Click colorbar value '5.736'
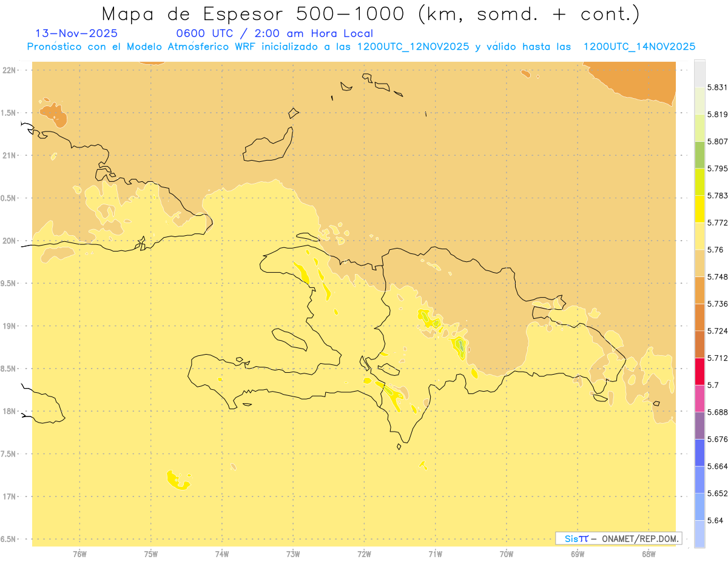This screenshot has width=728, height=562. pos(718,304)
